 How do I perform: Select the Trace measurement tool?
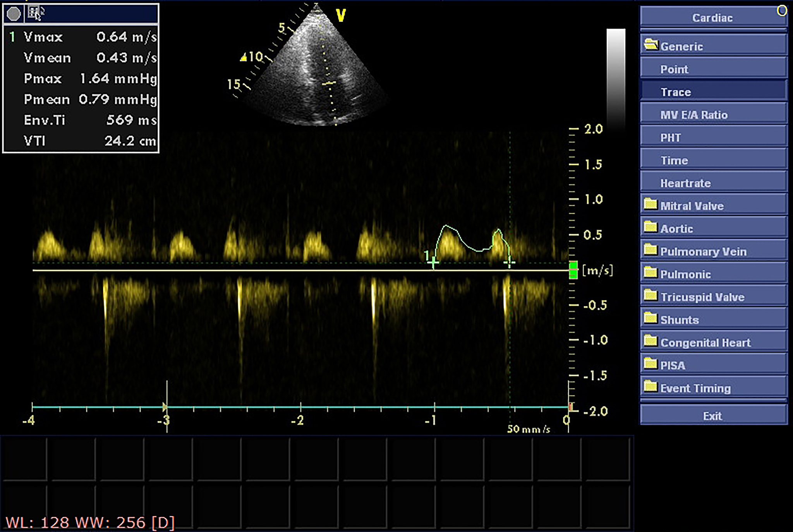pyautogui.click(x=713, y=92)
